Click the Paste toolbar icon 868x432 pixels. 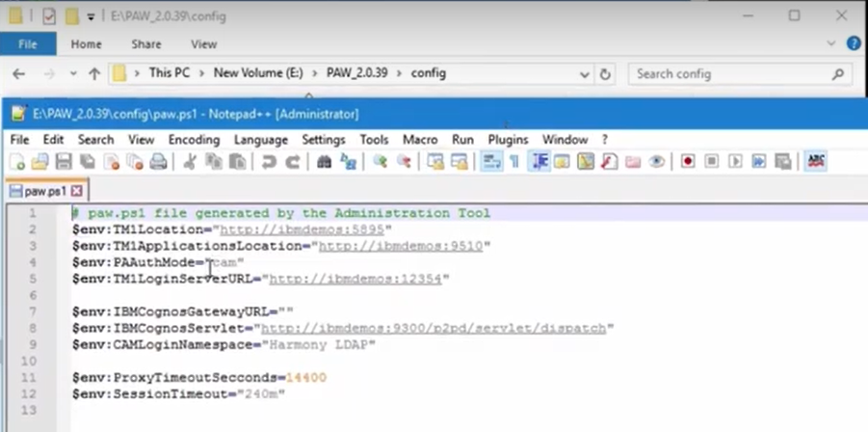pyautogui.click(x=238, y=162)
